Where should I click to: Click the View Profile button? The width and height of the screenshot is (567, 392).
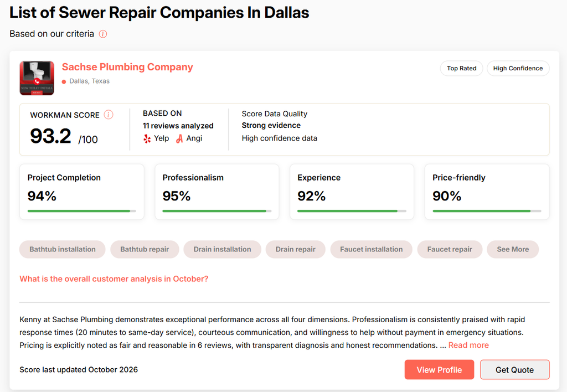tap(439, 370)
